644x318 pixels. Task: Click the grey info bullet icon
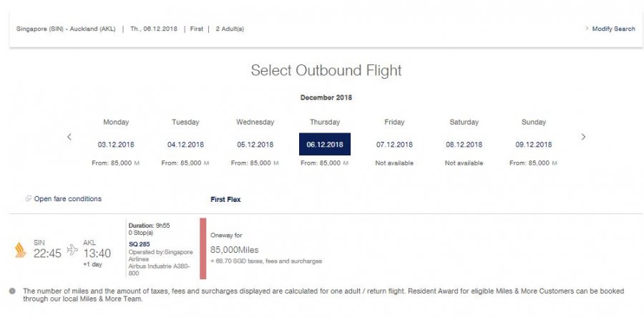coord(12,291)
